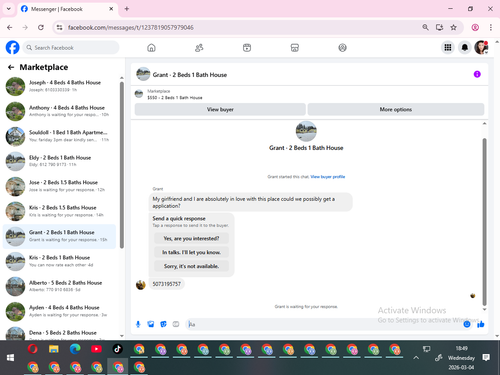The image size is (500, 375).
Task: Click the zoom magnifier icon in address bar
Action: pyautogui.click(x=425, y=27)
